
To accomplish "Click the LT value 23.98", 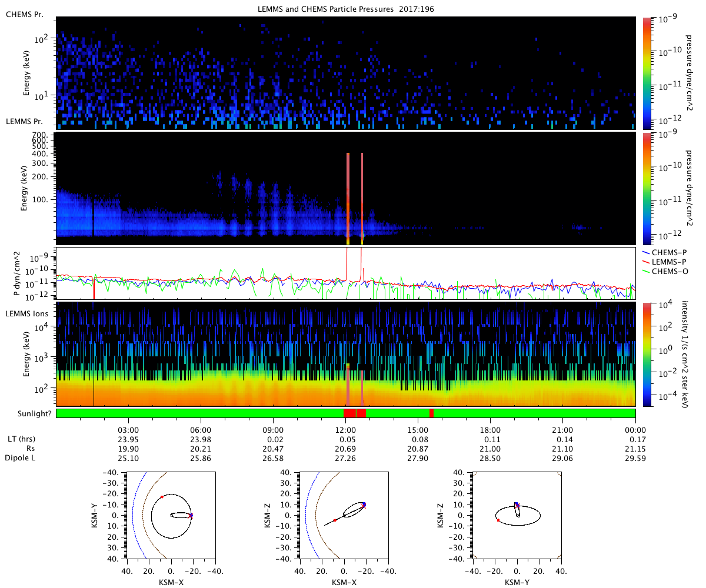I will (201, 439).
